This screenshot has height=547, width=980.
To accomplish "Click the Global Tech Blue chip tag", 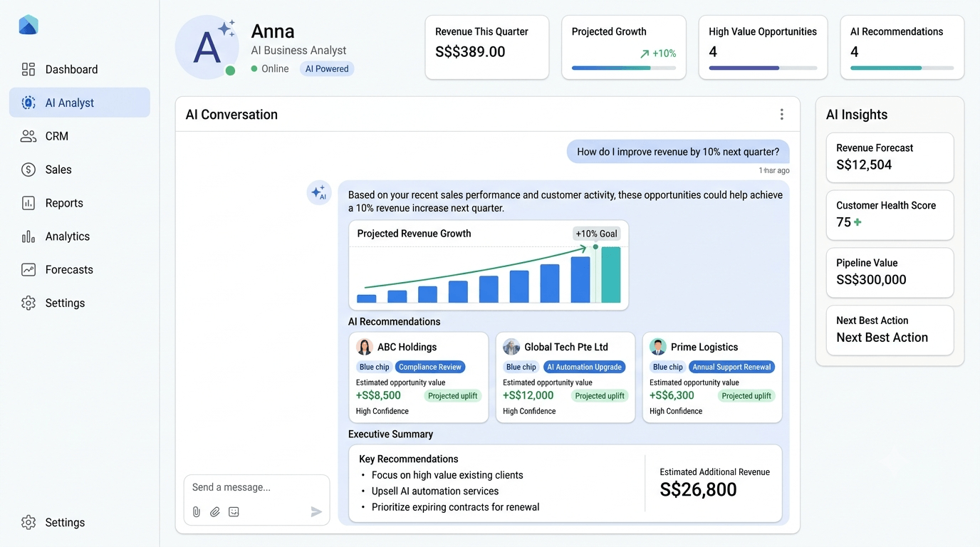I will 521,367.
